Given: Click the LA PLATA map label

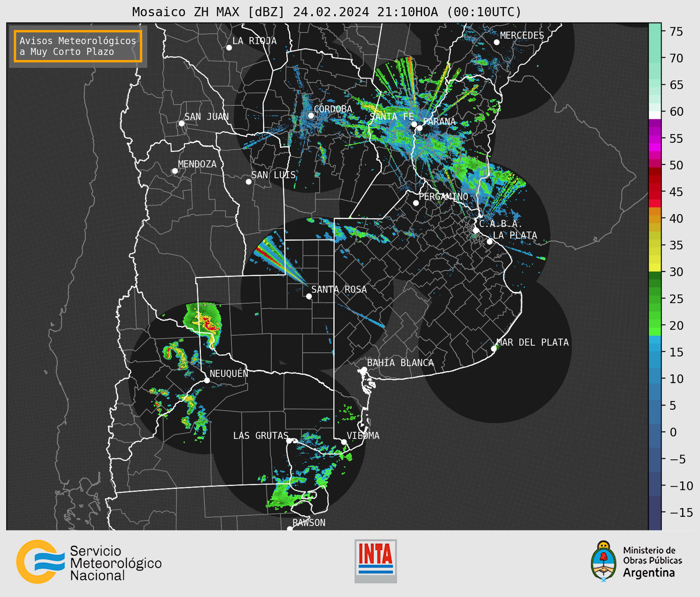Looking at the screenshot, I should pos(515,235).
